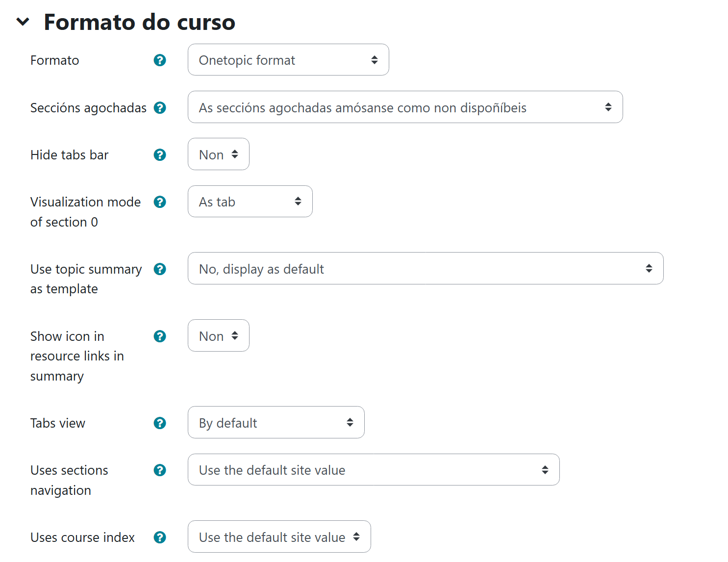Change the Hide tabs bar dropdown from Non

(218, 154)
